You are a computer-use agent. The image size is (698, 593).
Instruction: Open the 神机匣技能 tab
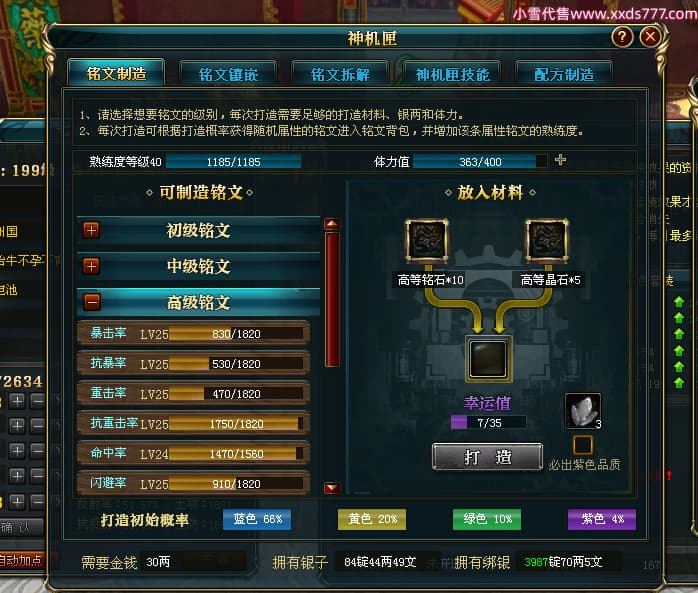coord(453,74)
